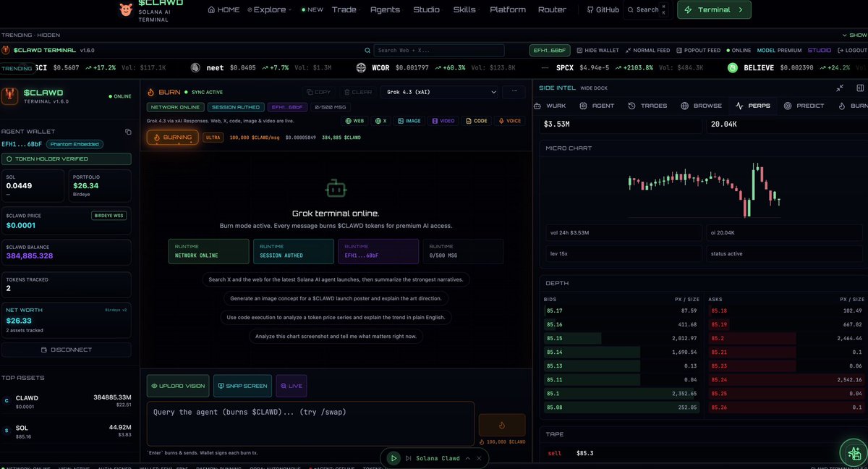Click the floating green assistant icon
The height and width of the screenshot is (469, 868).
[x=853, y=452]
